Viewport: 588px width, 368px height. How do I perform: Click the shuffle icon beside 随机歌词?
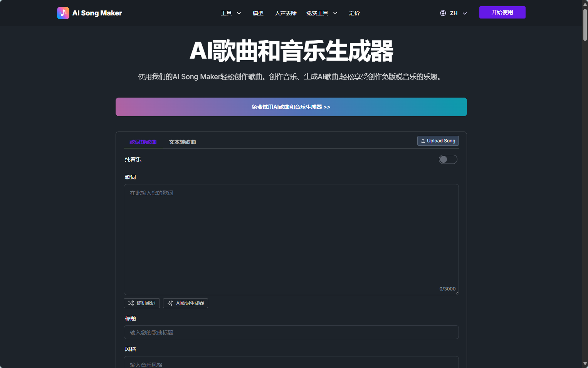[x=131, y=303]
